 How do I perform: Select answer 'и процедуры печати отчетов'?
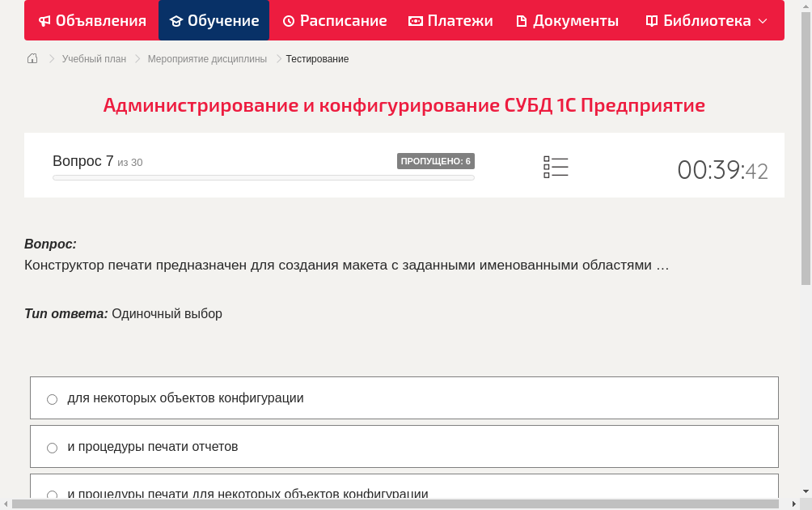(x=52, y=448)
